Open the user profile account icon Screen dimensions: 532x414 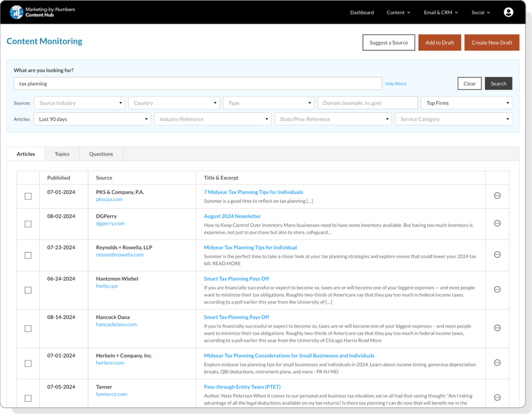tap(508, 12)
